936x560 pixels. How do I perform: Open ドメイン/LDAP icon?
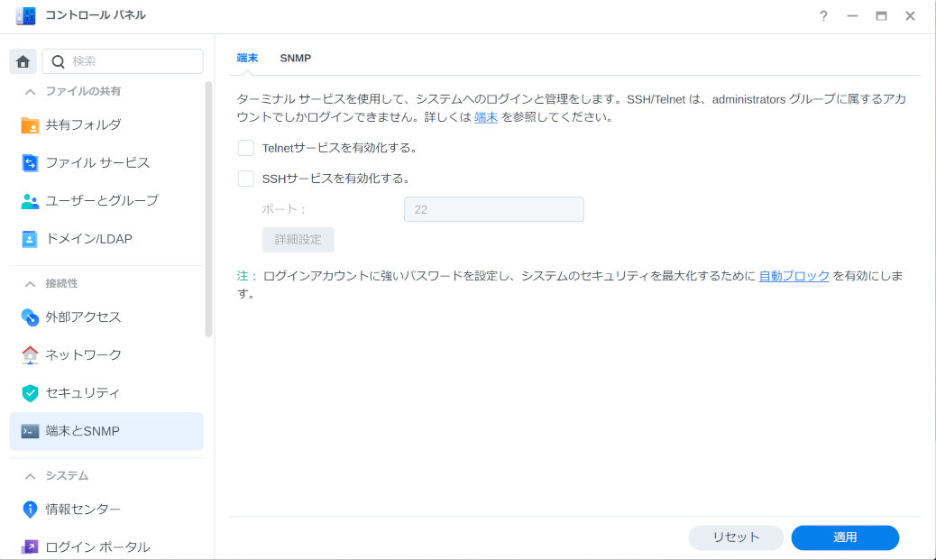tap(30, 239)
